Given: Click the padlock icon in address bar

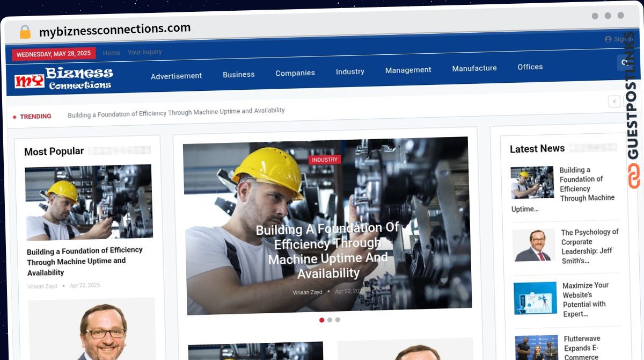Looking at the screenshot, I should [x=25, y=32].
